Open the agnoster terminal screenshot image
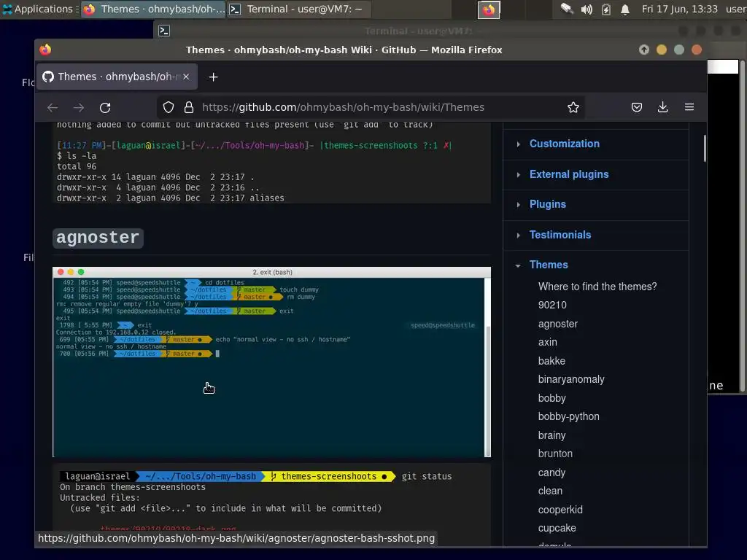 click(271, 362)
